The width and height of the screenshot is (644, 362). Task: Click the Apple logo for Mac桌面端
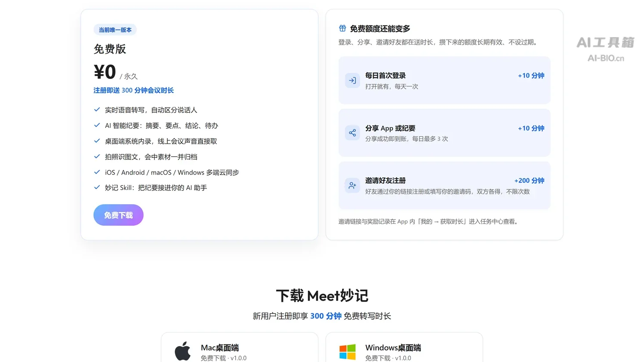pyautogui.click(x=183, y=351)
